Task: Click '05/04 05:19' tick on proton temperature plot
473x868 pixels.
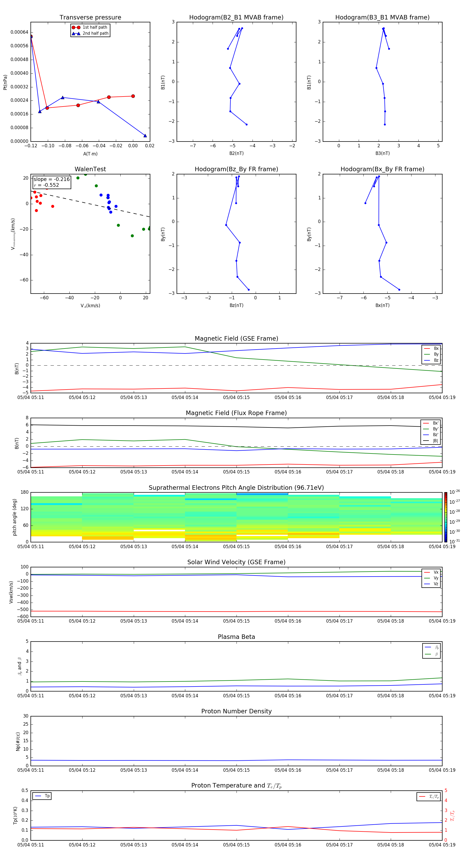Action: (442, 845)
